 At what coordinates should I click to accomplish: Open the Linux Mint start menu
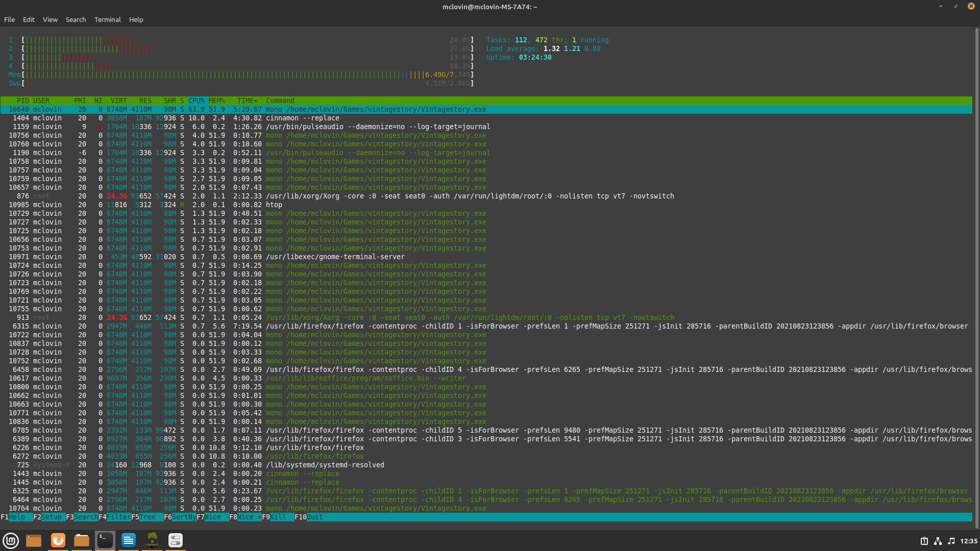coord(11,540)
